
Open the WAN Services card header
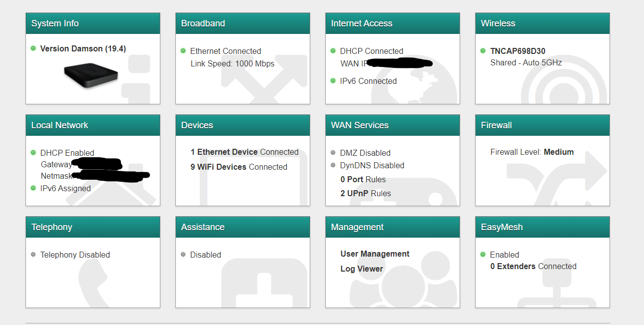393,125
